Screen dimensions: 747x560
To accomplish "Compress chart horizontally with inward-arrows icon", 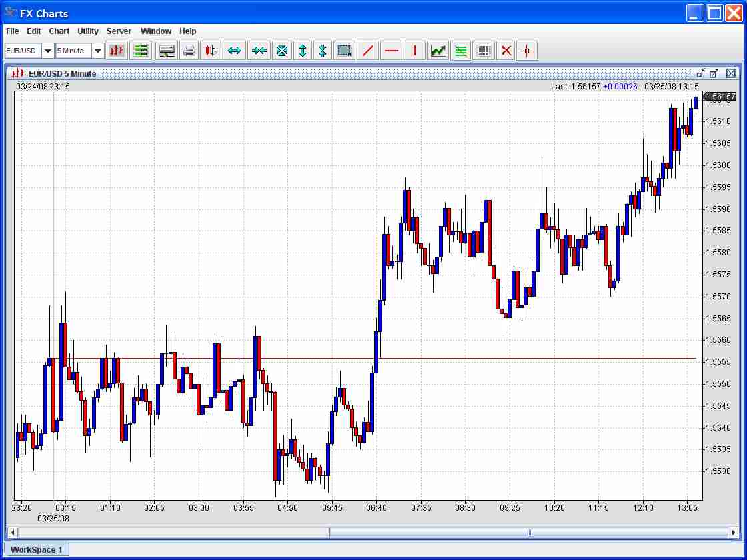I will pos(259,51).
